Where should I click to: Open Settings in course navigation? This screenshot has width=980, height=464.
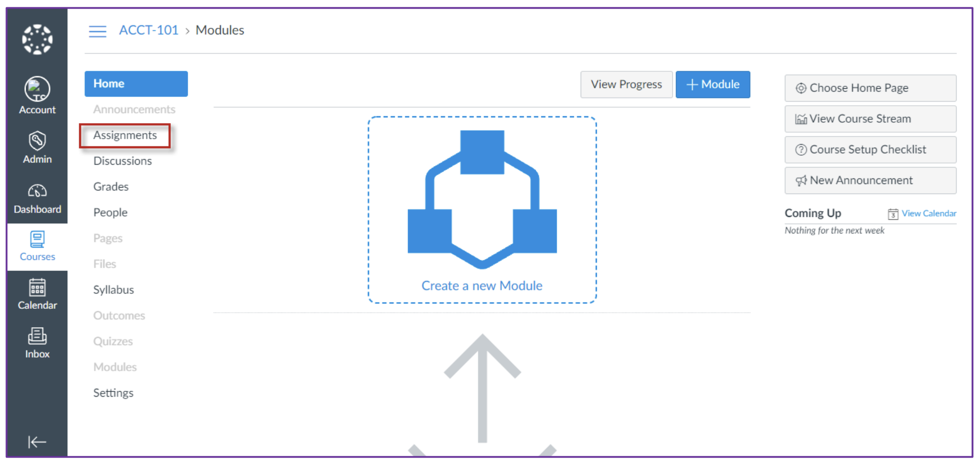[x=113, y=393]
